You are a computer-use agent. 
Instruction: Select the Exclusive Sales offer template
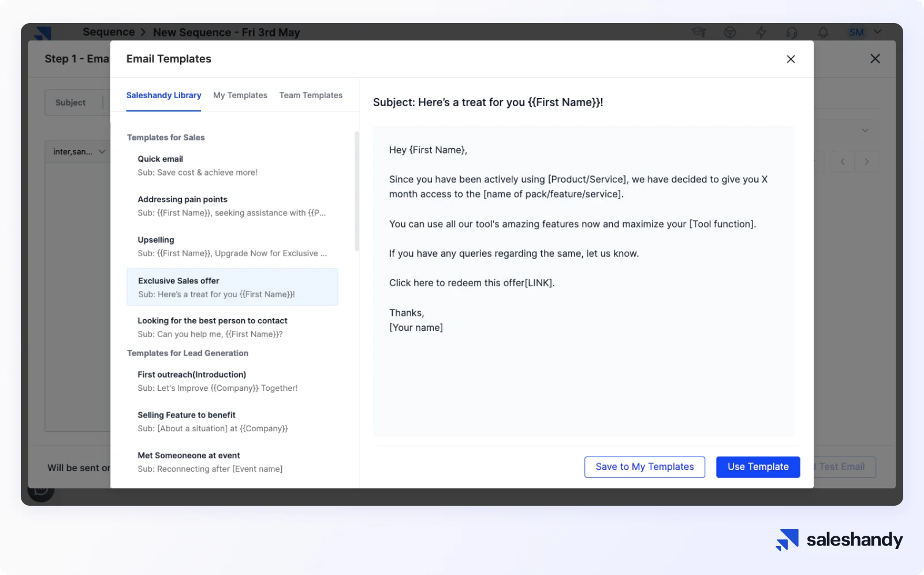coord(232,287)
